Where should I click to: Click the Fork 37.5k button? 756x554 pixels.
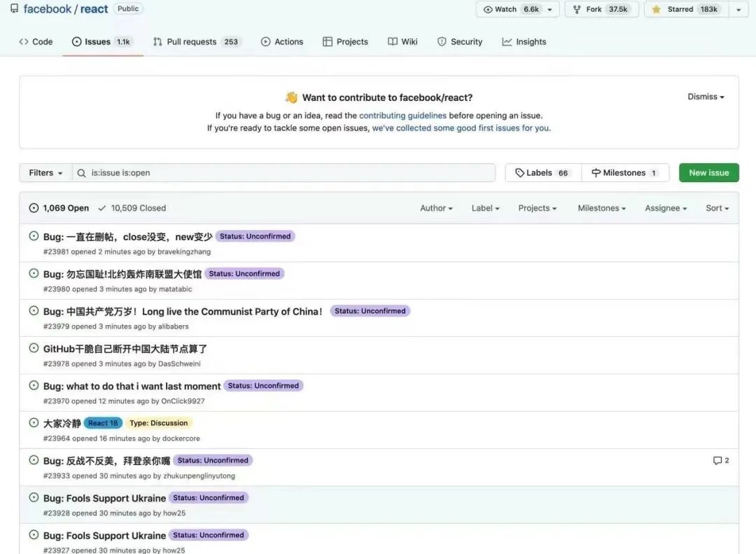pyautogui.click(x=601, y=9)
